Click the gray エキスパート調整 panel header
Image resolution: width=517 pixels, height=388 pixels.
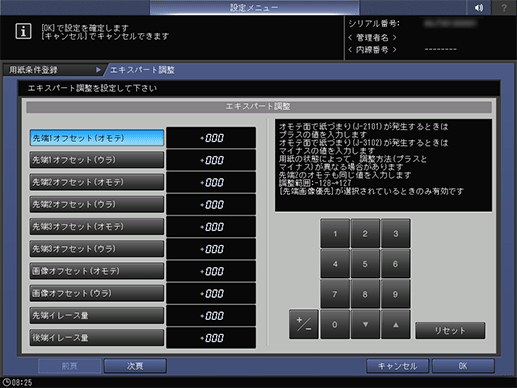[x=259, y=107]
